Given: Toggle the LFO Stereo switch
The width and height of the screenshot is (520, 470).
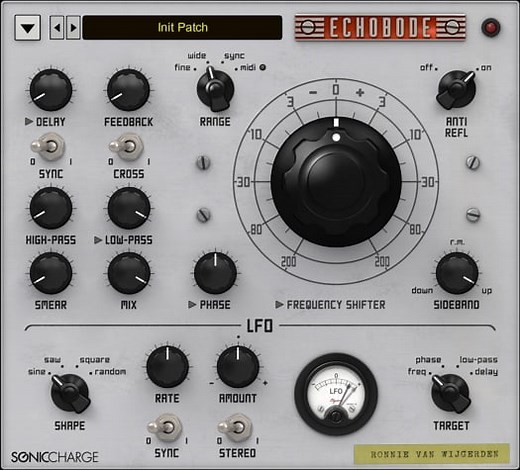Looking at the screenshot, I should coord(236,427).
